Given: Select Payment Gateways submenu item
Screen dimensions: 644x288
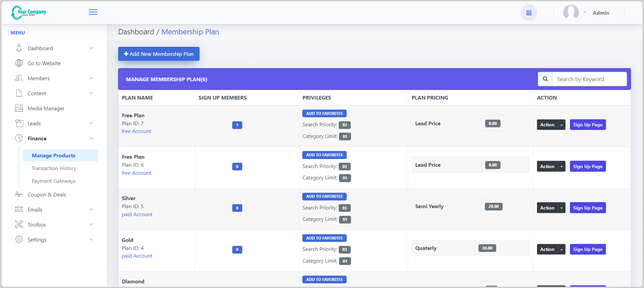Looking at the screenshot, I should coord(53,181).
